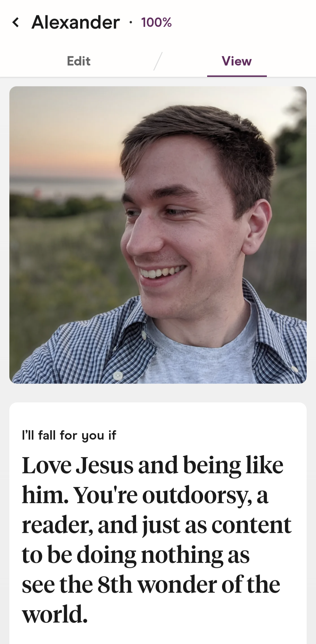Tap the 100% profile completion indicator

(157, 23)
